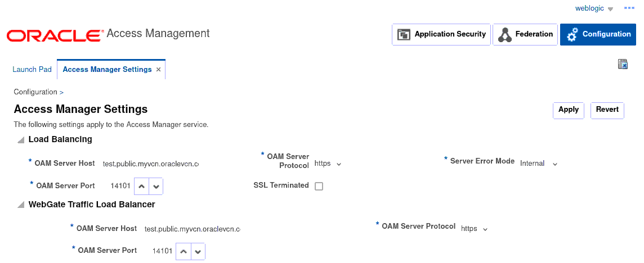Increase WebGate OAM Server Port value
Screen dimensions: 644x263
click(184, 251)
